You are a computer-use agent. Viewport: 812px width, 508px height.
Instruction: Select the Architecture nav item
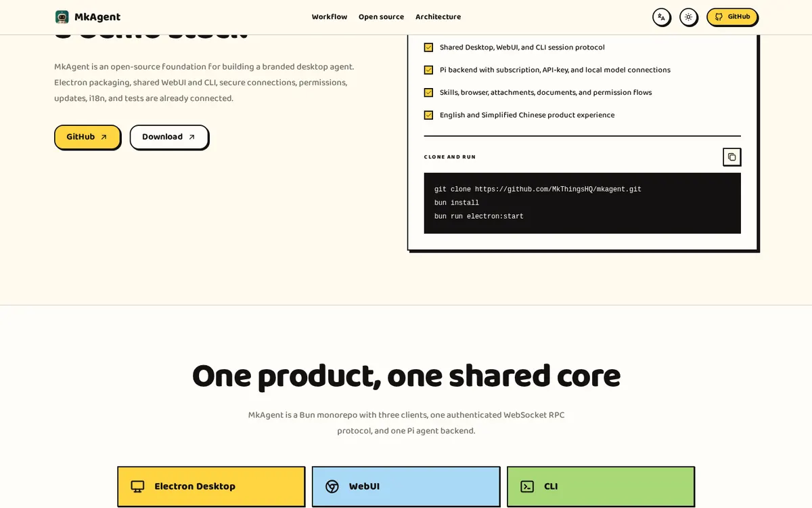pyautogui.click(x=438, y=17)
